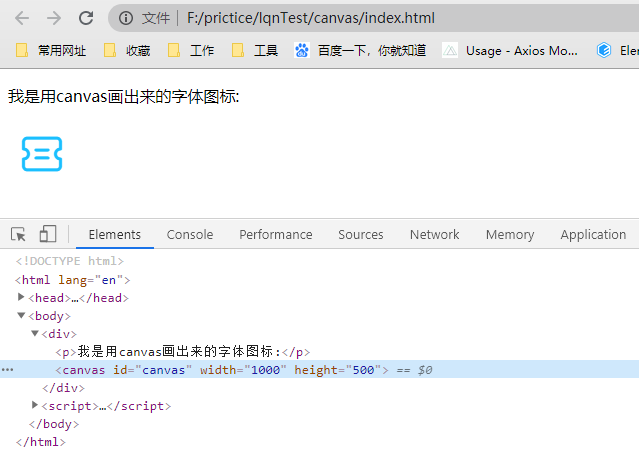Open the Network tab
This screenshot has width=639, height=451.
click(434, 235)
